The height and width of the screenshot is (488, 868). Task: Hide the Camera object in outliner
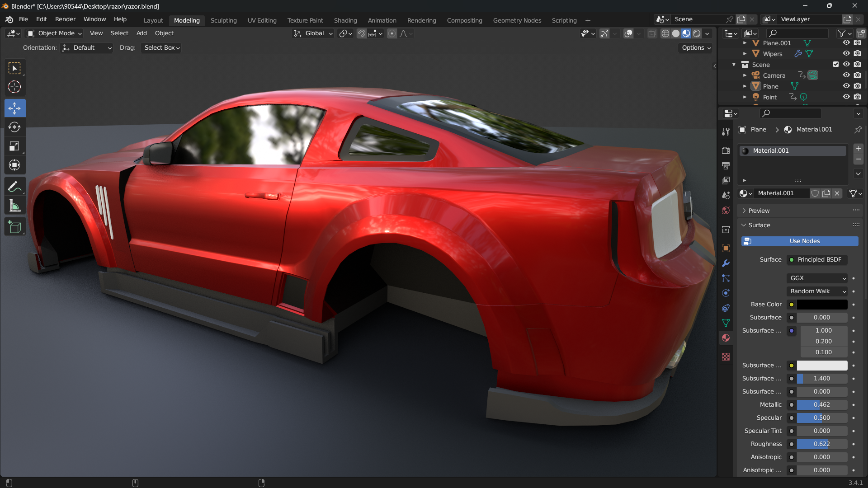coord(846,75)
